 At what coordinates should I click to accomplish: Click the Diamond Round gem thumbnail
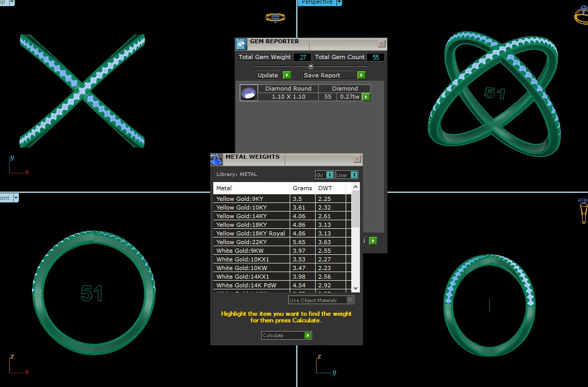pyautogui.click(x=249, y=93)
